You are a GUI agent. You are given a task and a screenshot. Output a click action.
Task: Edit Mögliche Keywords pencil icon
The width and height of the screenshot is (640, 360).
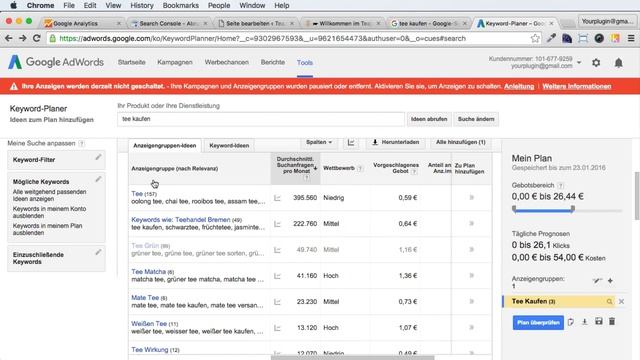click(98, 179)
